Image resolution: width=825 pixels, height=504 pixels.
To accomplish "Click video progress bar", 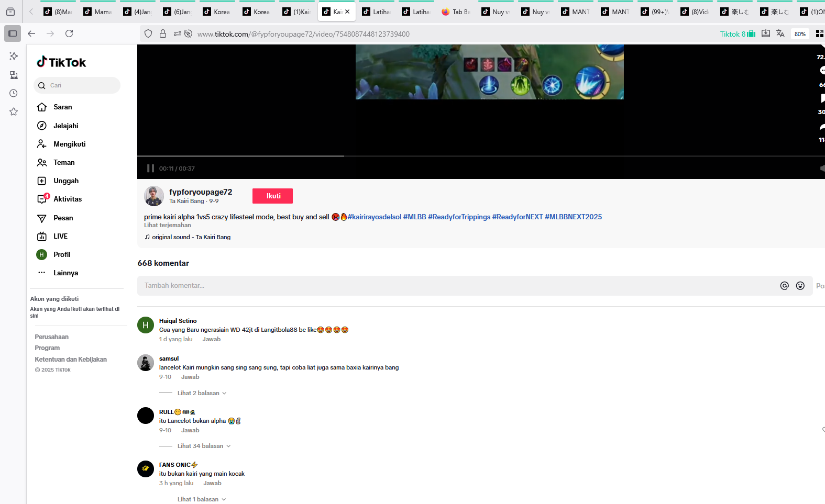I will (x=481, y=156).
